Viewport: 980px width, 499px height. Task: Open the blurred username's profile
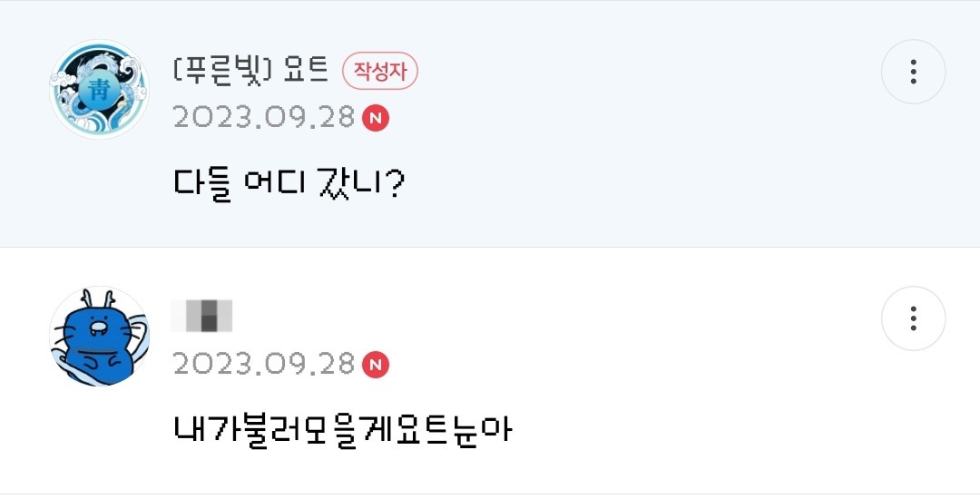coord(203,316)
